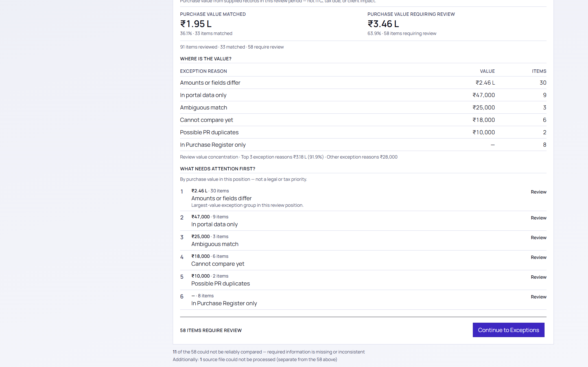Click '91 items reviewed' summary line
This screenshot has height=367, width=588.
232,47
